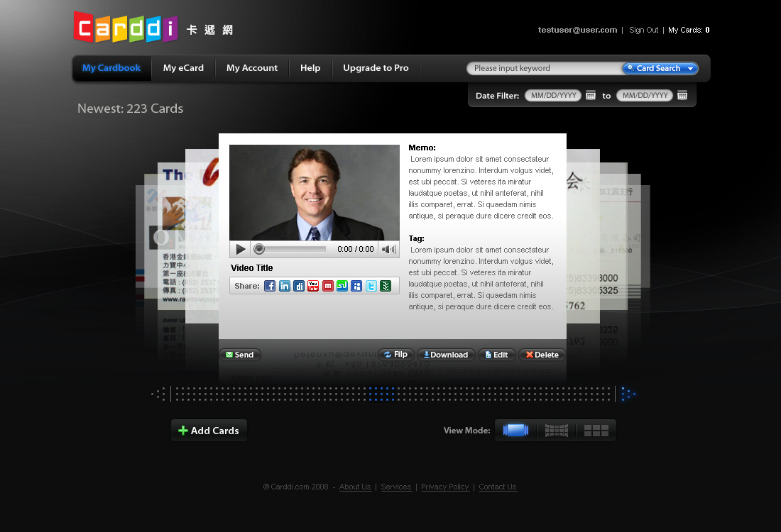Click the keyword search input field
The height and width of the screenshot is (532, 781).
click(543, 69)
